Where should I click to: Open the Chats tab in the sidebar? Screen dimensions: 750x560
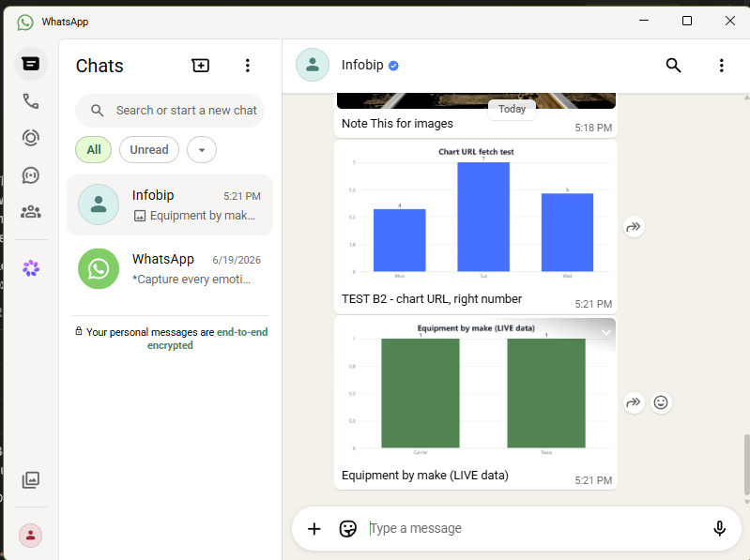pyautogui.click(x=31, y=64)
